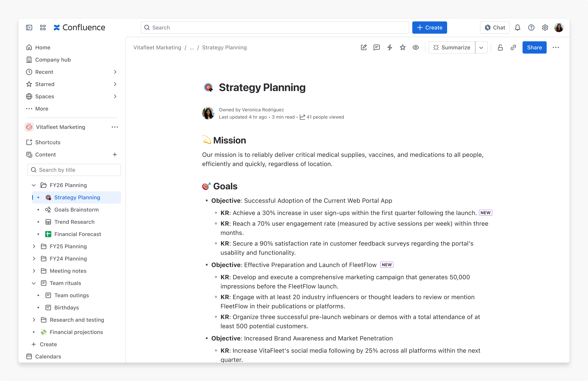Go to Company hub

[x=53, y=60]
